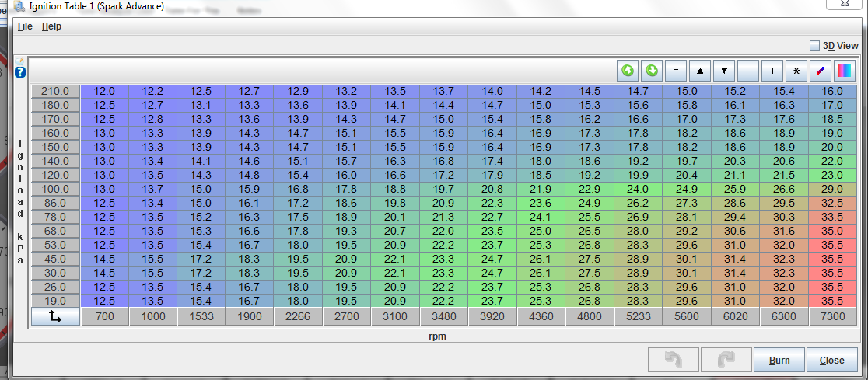Open the Help menu
The width and height of the screenshot is (868, 380).
51,26
